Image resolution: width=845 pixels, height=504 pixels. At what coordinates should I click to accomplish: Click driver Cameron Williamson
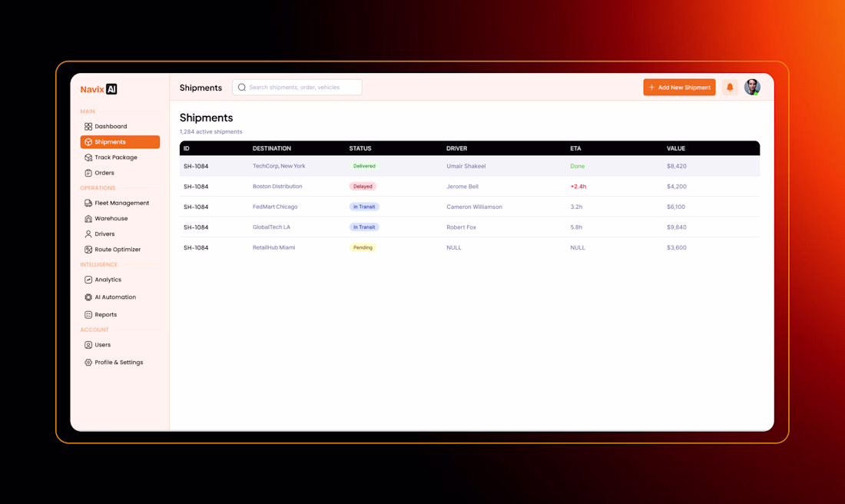(x=474, y=207)
